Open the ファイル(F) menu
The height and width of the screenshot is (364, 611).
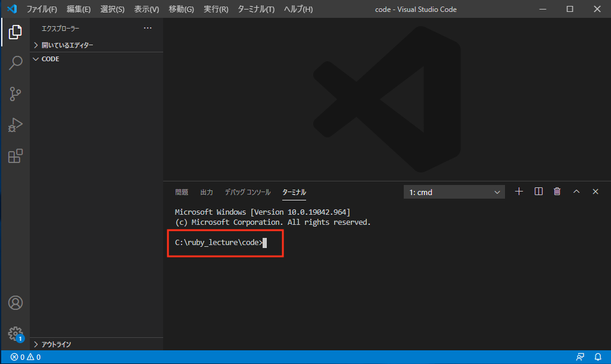(x=42, y=9)
